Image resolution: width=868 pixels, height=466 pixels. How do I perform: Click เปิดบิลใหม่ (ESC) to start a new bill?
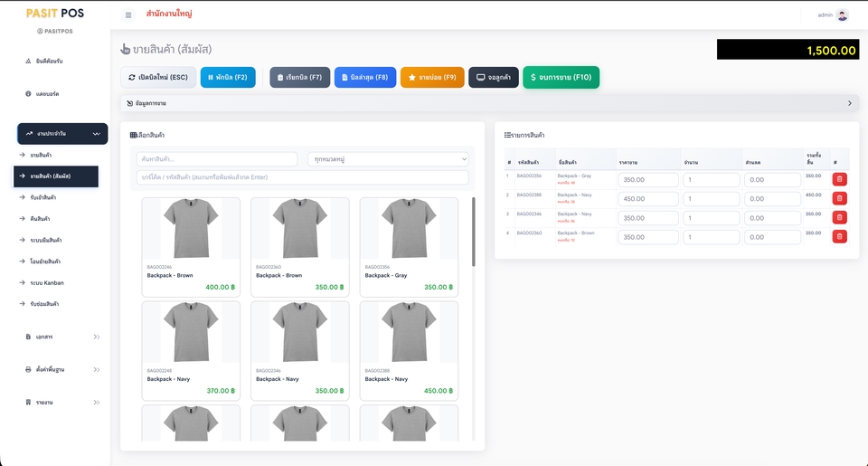pos(158,77)
